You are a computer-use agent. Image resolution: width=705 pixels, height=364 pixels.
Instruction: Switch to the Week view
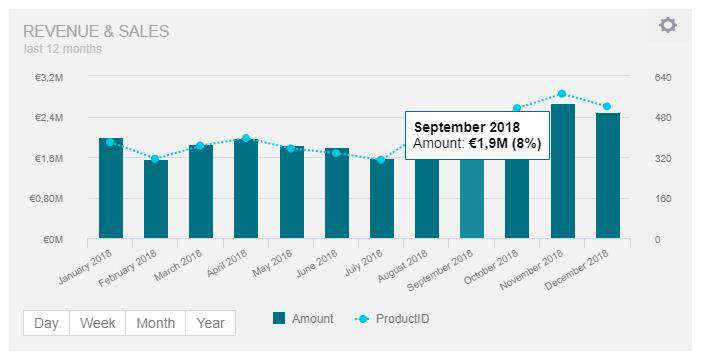[x=98, y=323]
